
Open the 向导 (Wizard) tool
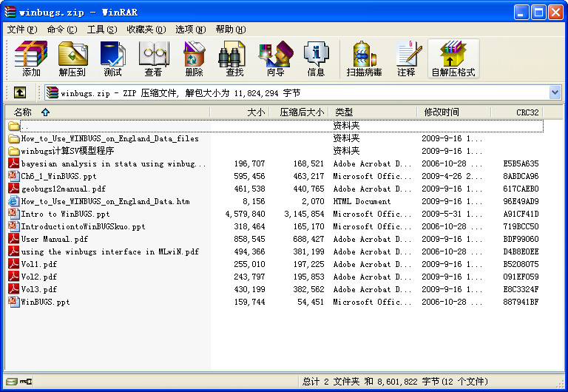pyautogui.click(x=275, y=58)
